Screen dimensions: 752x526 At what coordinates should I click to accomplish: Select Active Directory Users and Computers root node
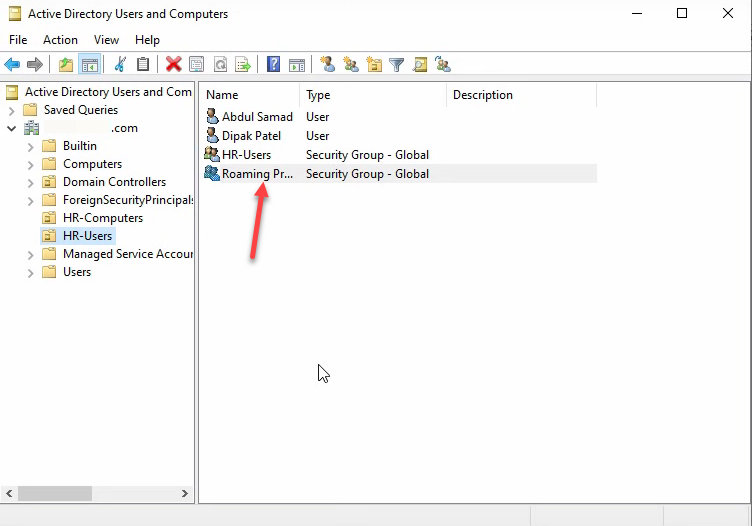click(x=108, y=92)
